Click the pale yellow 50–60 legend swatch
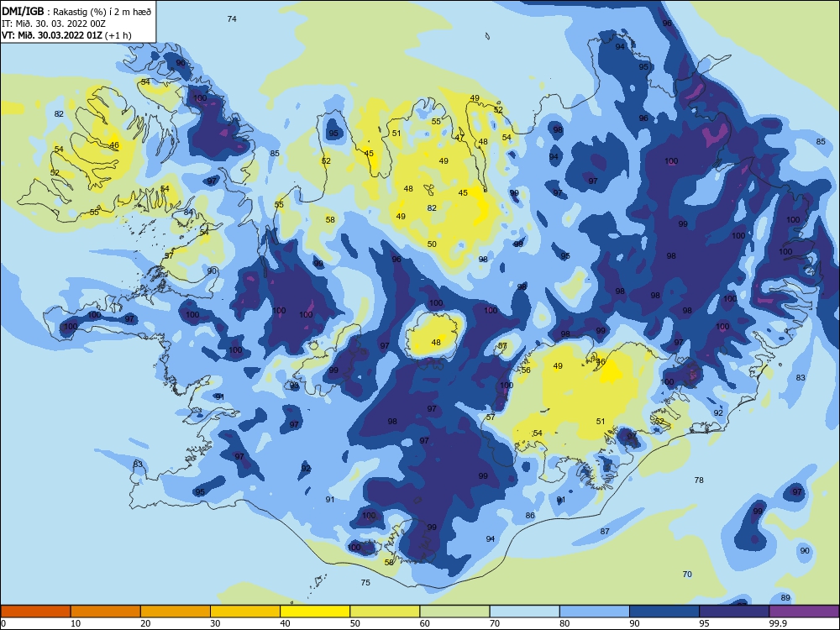Viewport: 840px width, 630px height. click(386, 612)
